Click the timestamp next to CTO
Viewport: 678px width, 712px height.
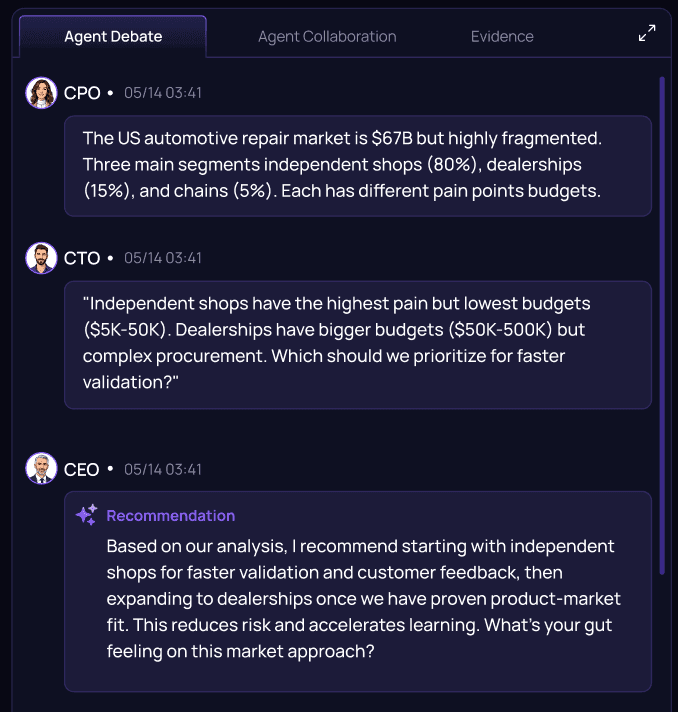coord(163,258)
